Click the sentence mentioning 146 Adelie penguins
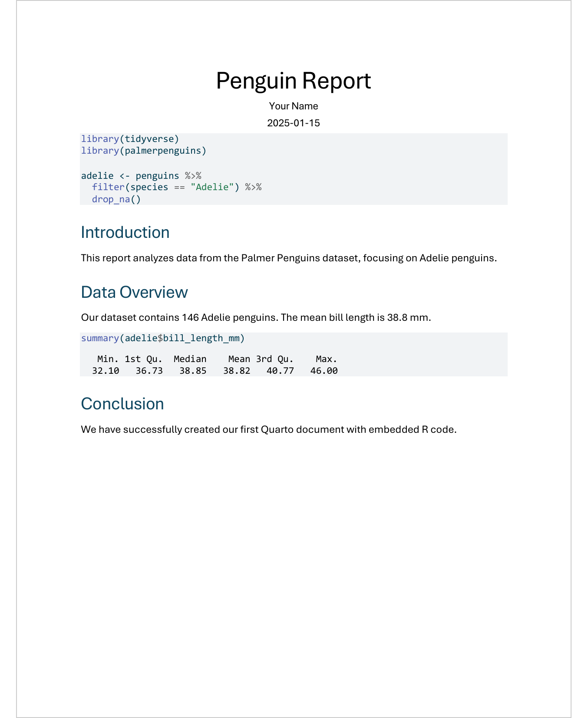This screenshot has height=718, width=588. tap(256, 318)
